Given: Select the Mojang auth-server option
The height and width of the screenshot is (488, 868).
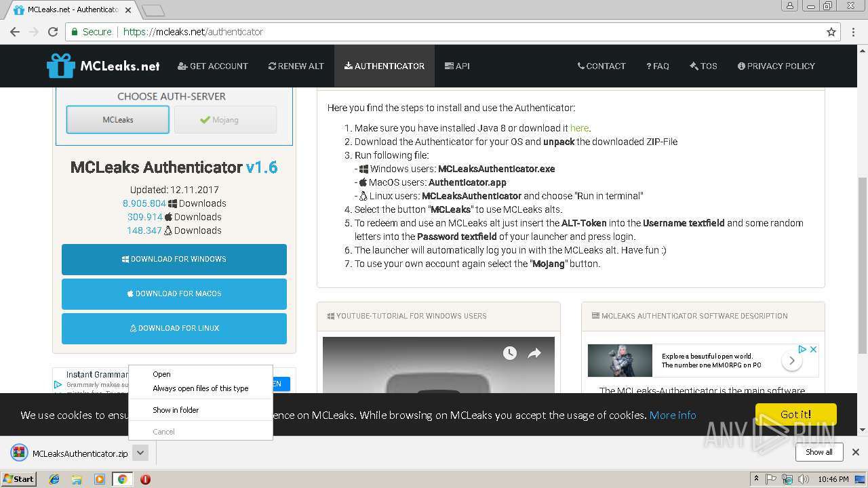Looking at the screenshot, I should (x=225, y=120).
